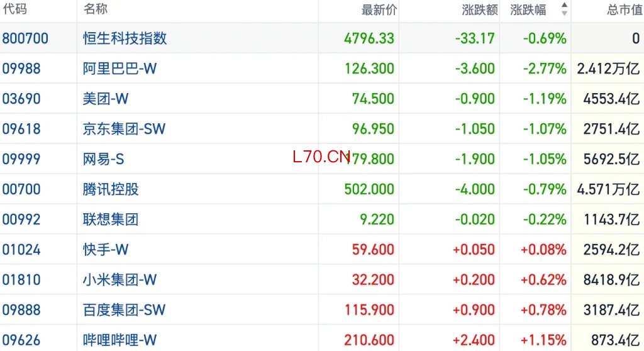Open 京东集团-SW stock link

[x=124, y=129]
